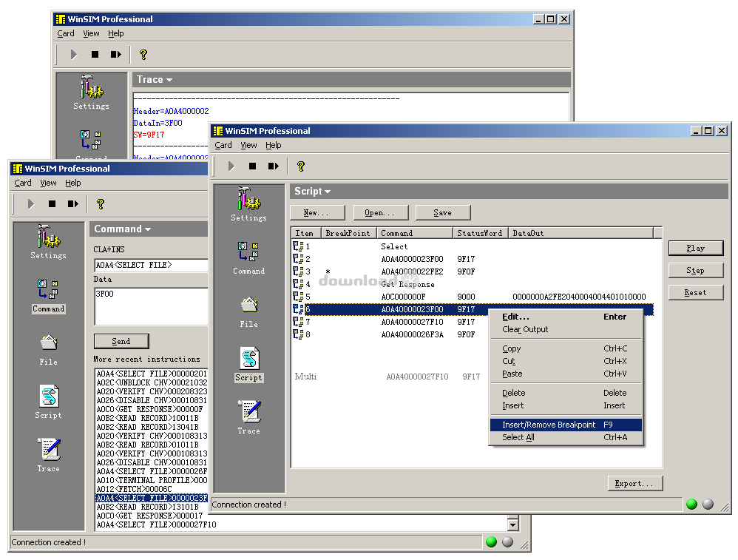The image size is (738, 560).
Task: Click Step toolbar icon in Script window
Action: (x=274, y=166)
